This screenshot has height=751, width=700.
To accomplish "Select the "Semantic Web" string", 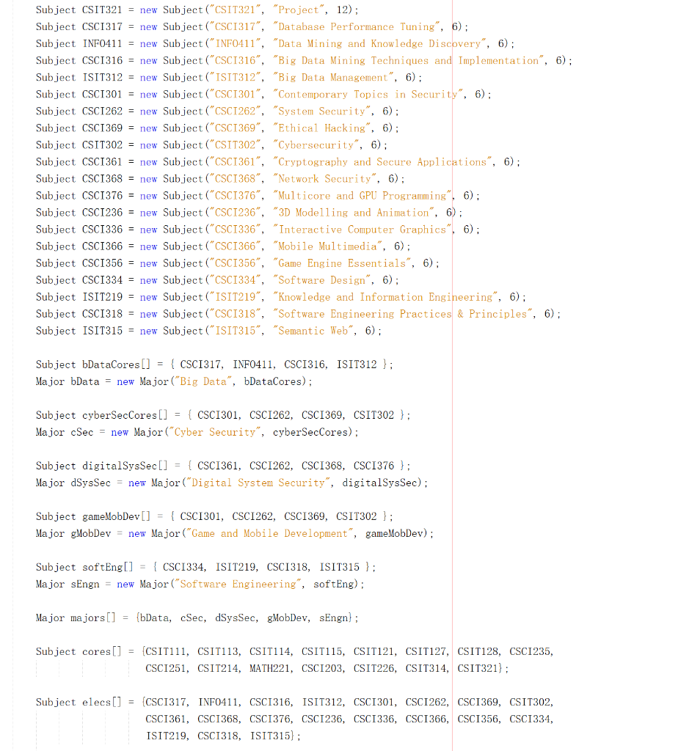I will click(x=314, y=331).
